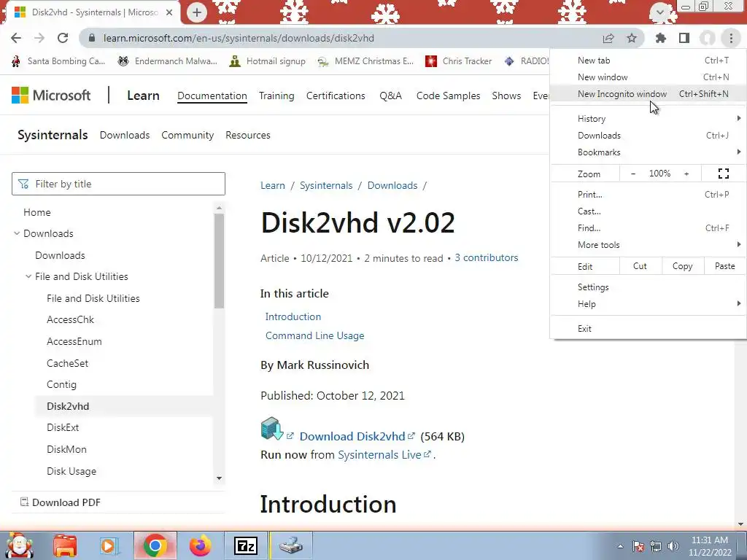Expand the More tools submenu
Image resolution: width=747 pixels, height=560 pixels.
pyautogui.click(x=648, y=245)
